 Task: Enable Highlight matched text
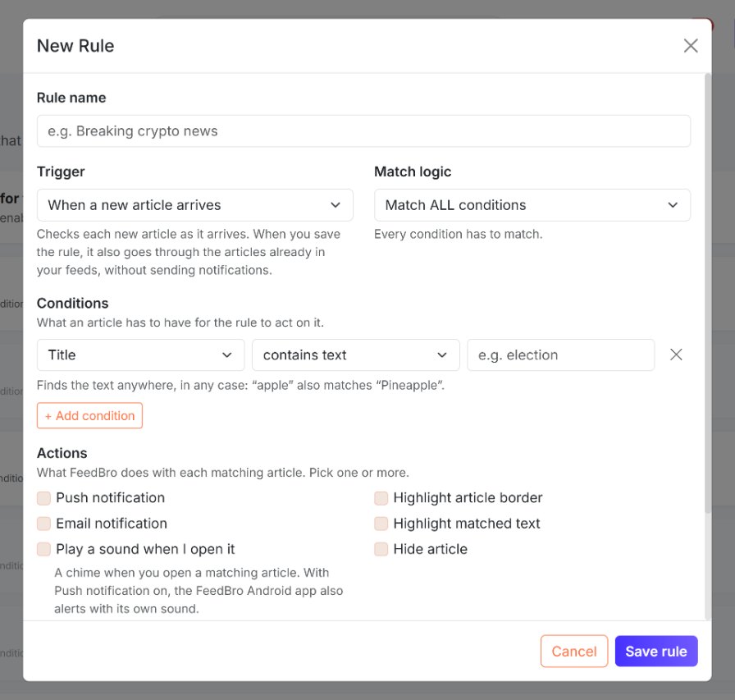(x=381, y=524)
